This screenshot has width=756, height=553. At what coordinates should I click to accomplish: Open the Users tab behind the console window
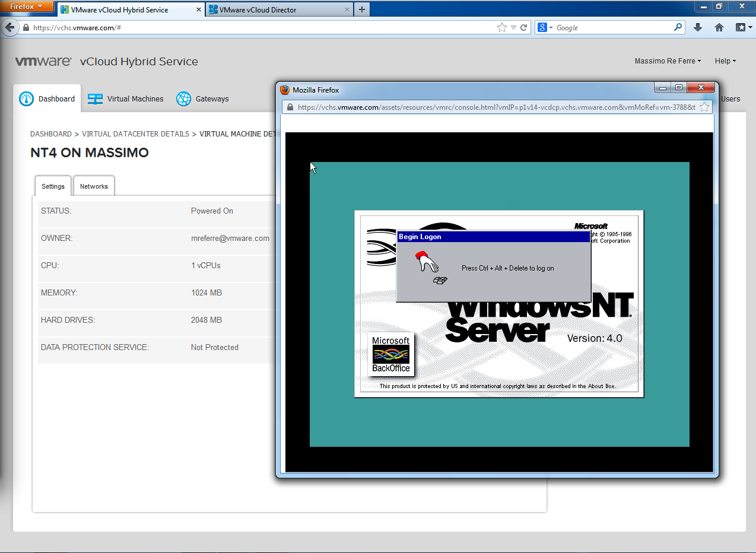730,99
